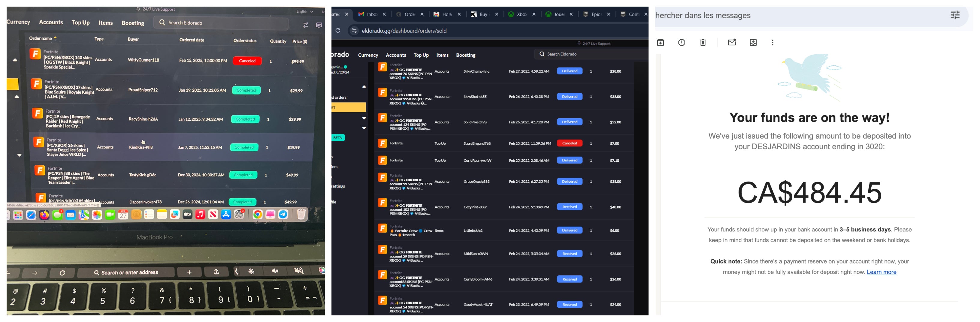Open Currency in the Chrome Eldorado navigation
The image size is (980, 322).
click(x=368, y=55)
